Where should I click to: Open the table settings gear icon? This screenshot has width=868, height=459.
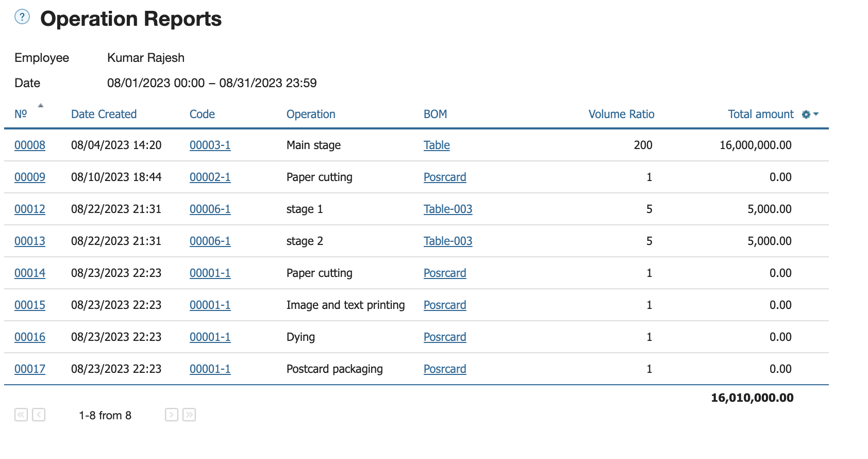(x=806, y=114)
